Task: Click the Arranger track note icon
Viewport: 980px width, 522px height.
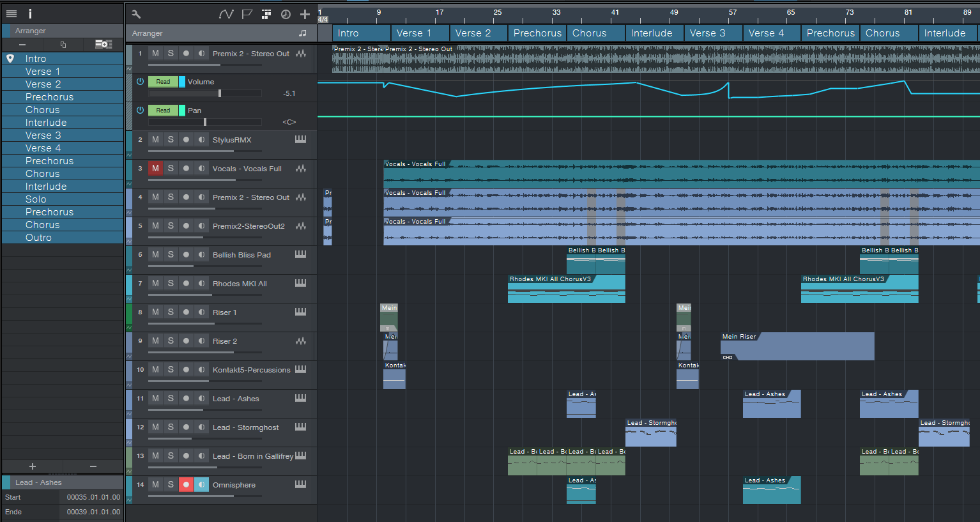Action: tap(303, 33)
